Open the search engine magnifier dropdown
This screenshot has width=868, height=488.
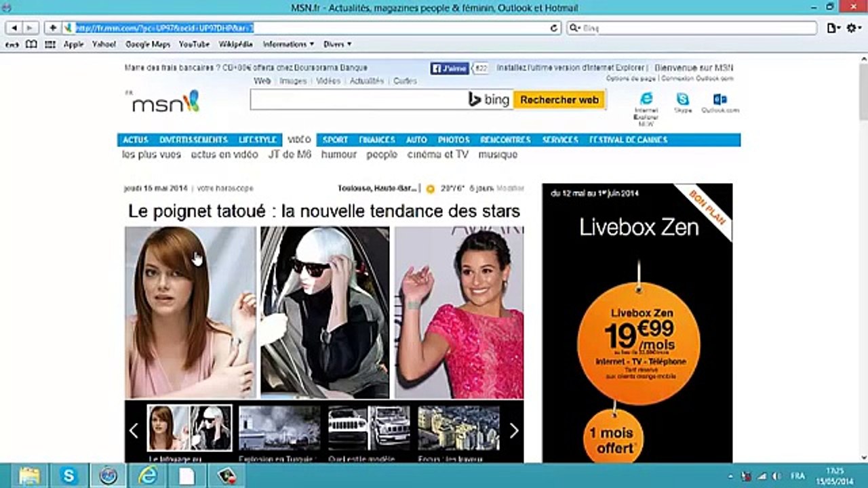tap(575, 28)
